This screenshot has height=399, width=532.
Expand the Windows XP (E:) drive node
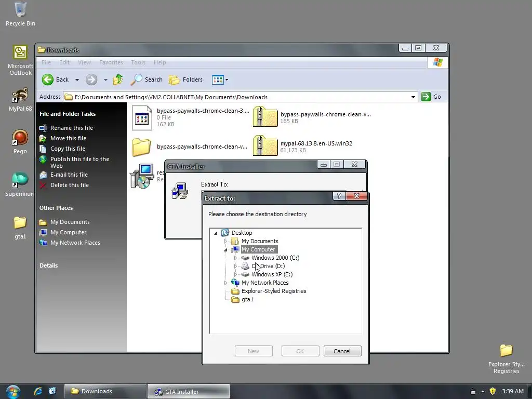235,274
